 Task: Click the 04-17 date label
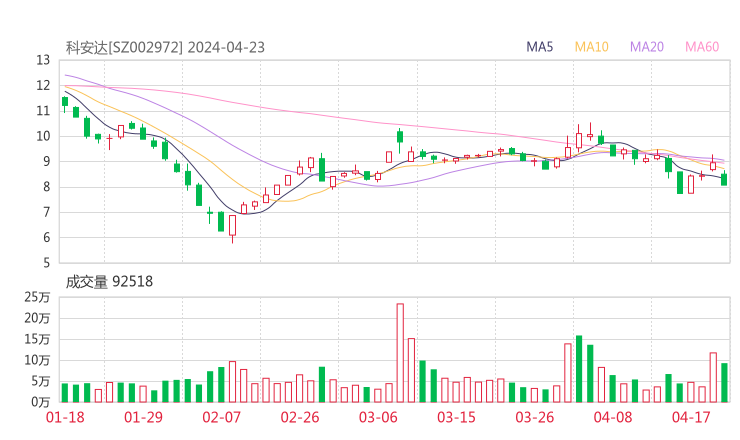(x=691, y=417)
